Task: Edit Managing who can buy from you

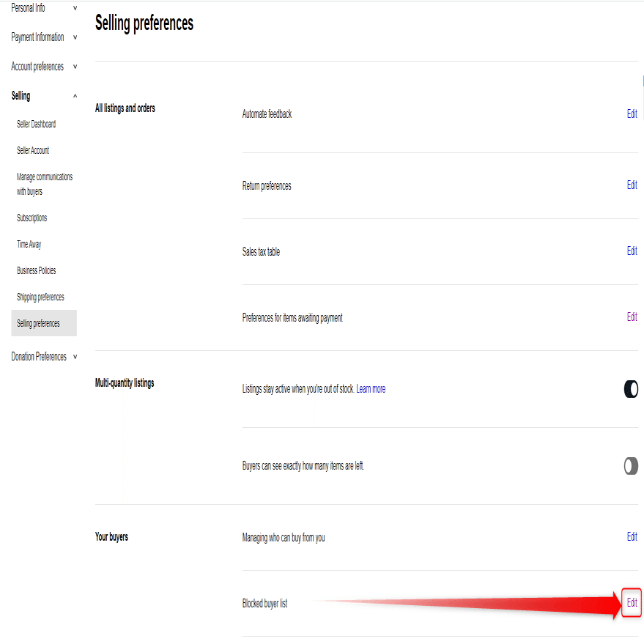Action: click(632, 537)
